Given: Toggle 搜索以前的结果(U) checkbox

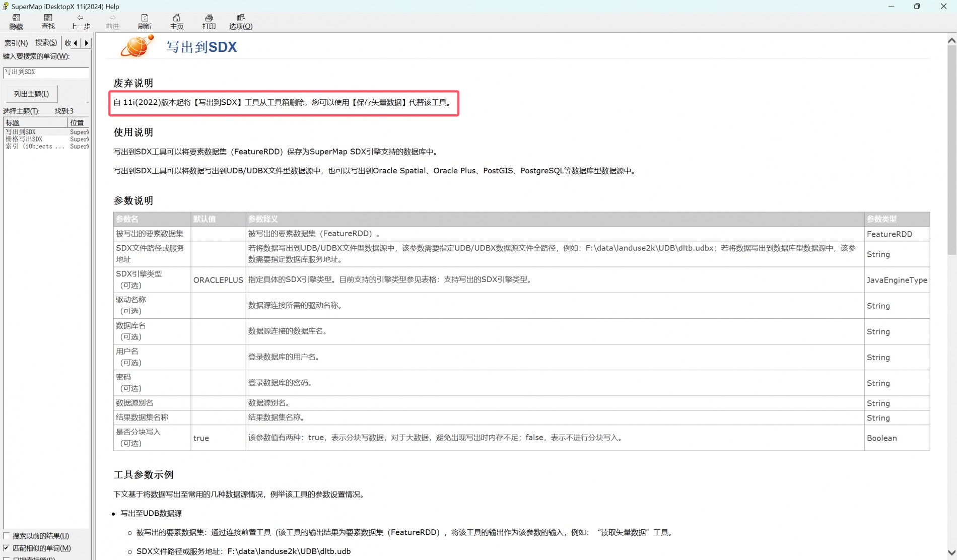Looking at the screenshot, I should tap(7, 536).
